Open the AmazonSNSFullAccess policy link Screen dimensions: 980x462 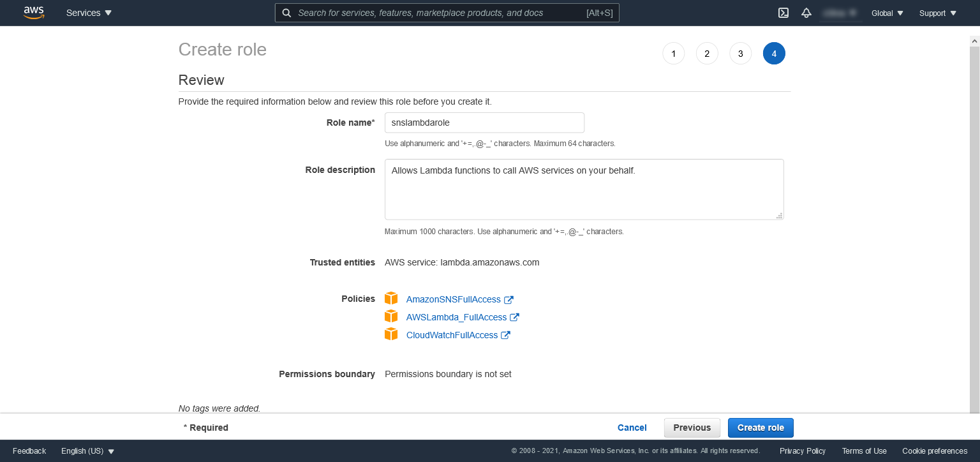click(454, 299)
